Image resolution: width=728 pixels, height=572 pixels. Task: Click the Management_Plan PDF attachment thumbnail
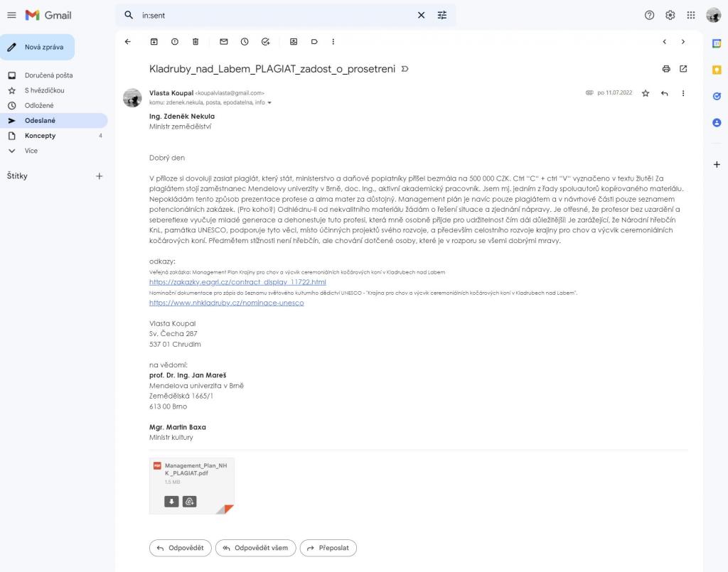[191, 477]
